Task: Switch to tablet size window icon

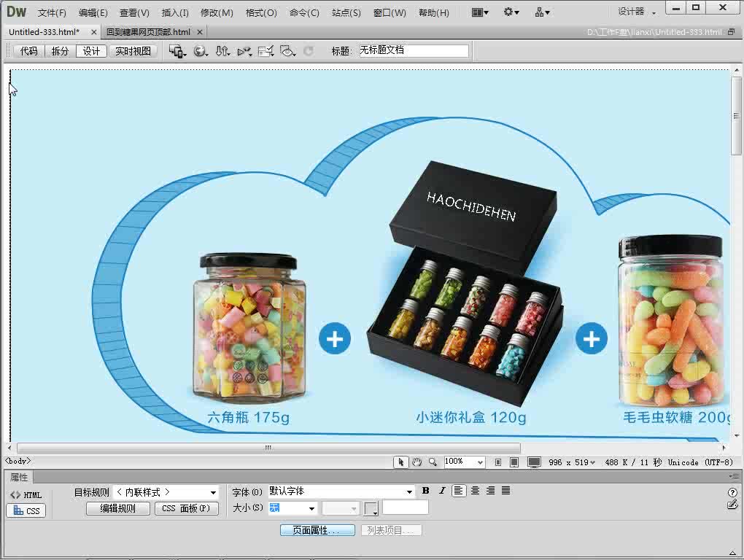Action: [x=514, y=462]
